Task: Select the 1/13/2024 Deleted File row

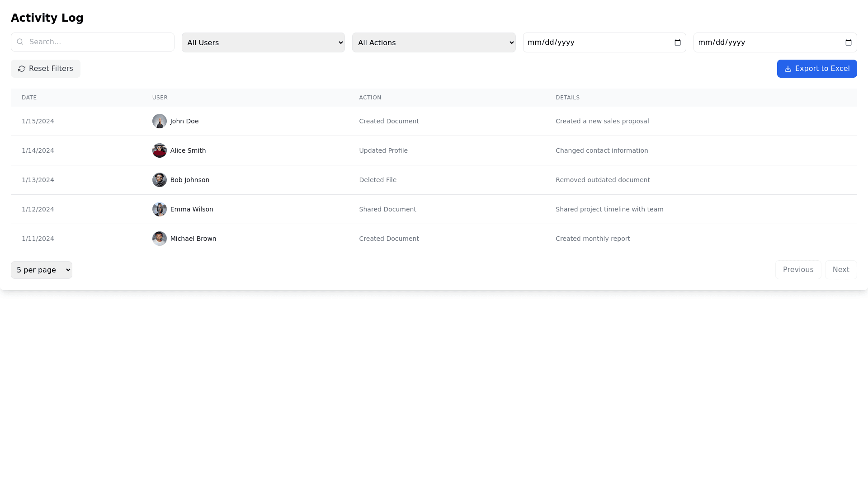Action: [377, 180]
